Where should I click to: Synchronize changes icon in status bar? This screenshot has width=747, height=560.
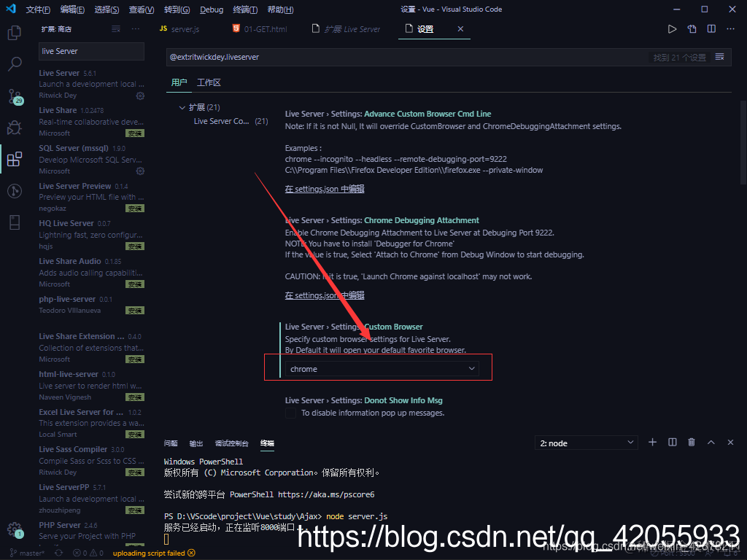coord(58,553)
